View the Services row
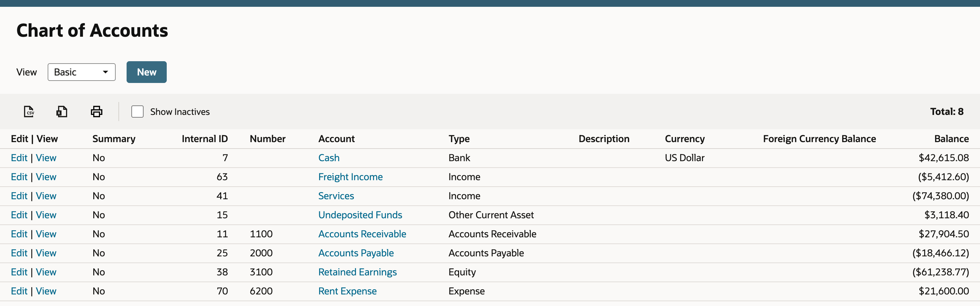 pyautogui.click(x=46, y=196)
